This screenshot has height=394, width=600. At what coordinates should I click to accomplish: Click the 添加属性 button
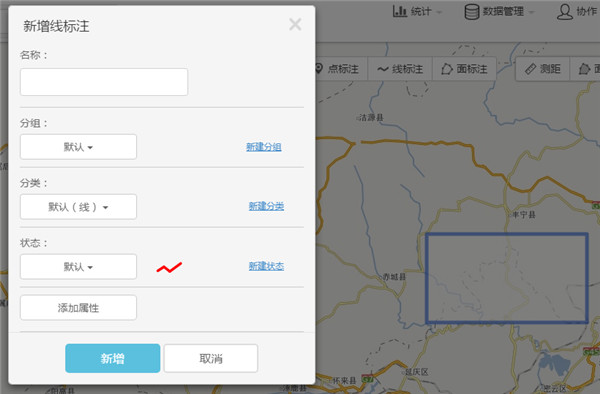78,308
